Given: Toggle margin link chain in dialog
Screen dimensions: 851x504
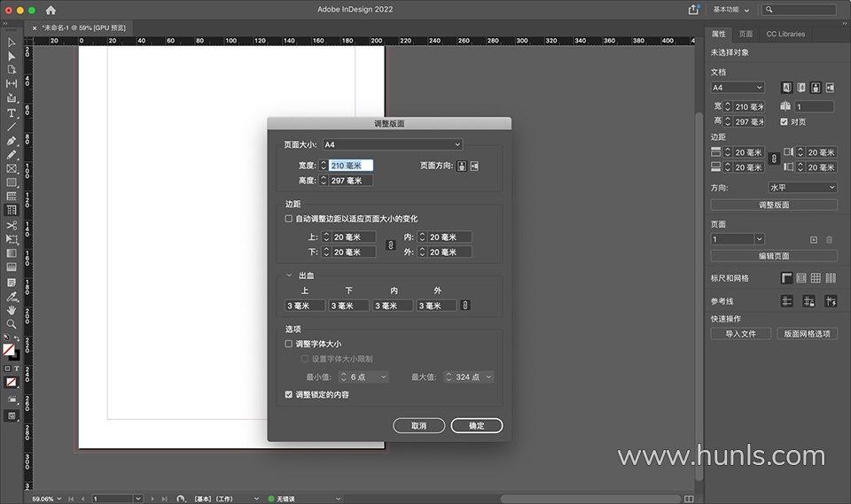Looking at the screenshot, I should click(x=390, y=244).
